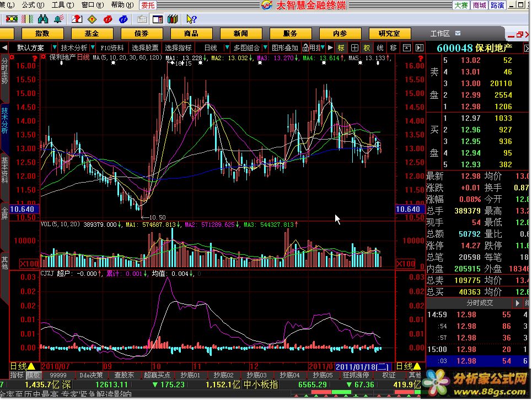The height and width of the screenshot is (400, 532).
Task: Click the skip-to-end panel icon
Action: point(420,47)
